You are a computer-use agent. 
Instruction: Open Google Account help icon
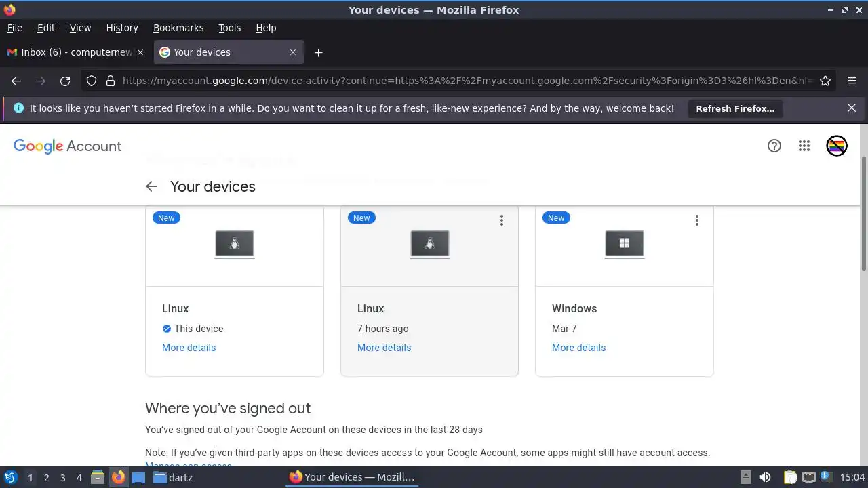coord(774,146)
